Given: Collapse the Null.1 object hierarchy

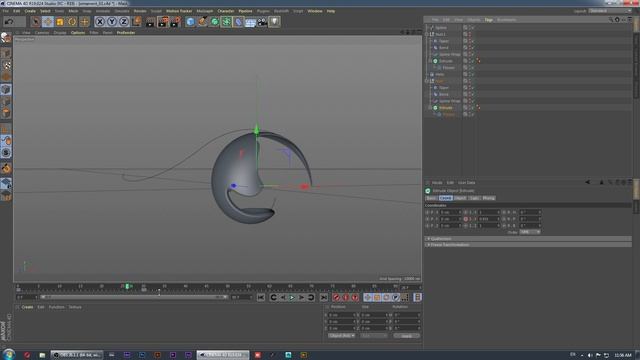Looking at the screenshot, I should pos(427,34).
